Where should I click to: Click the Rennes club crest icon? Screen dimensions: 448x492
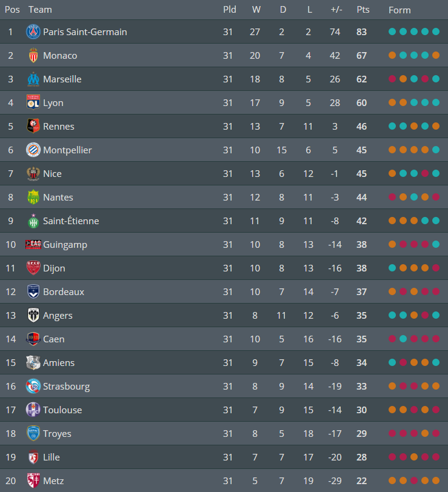click(x=33, y=126)
